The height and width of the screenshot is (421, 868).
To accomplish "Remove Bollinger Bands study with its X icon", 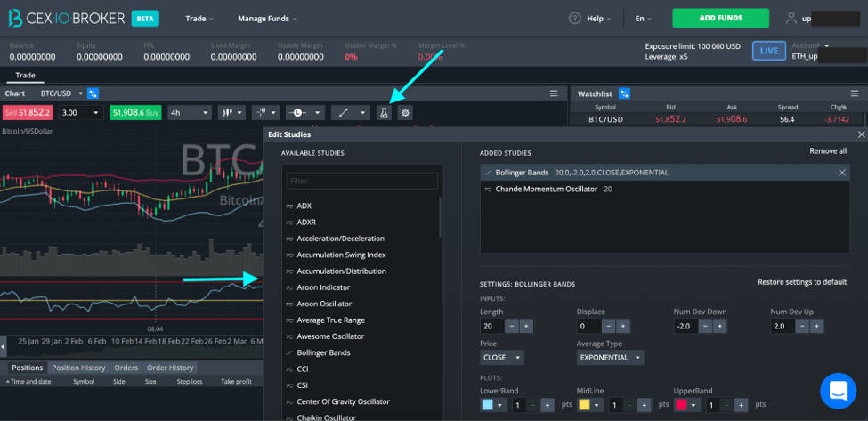I will 842,173.
